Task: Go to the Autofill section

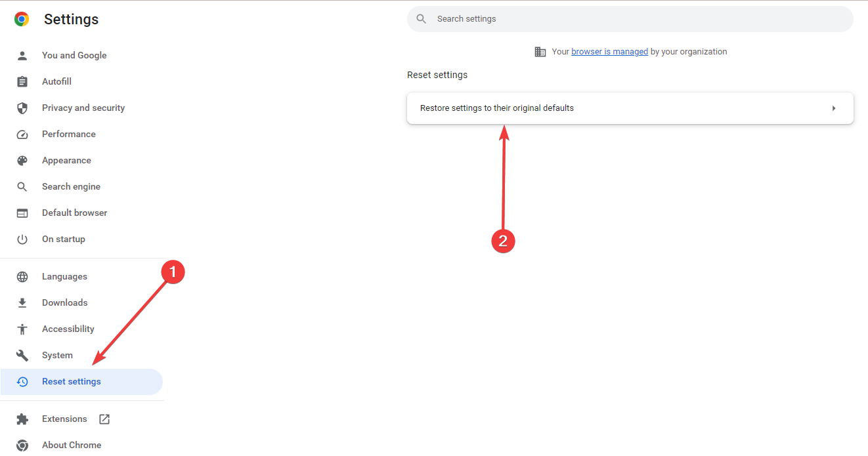Action: (56, 81)
